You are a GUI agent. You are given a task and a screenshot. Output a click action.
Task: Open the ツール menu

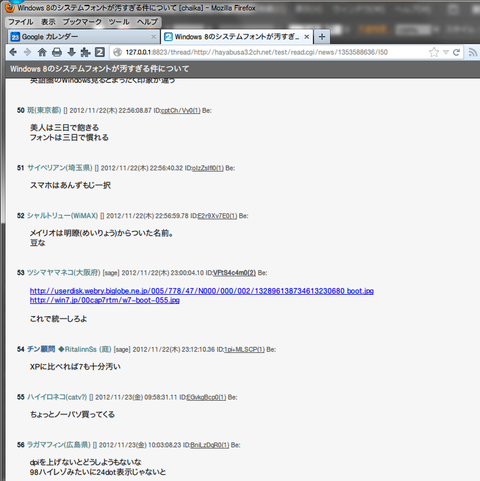point(119,22)
